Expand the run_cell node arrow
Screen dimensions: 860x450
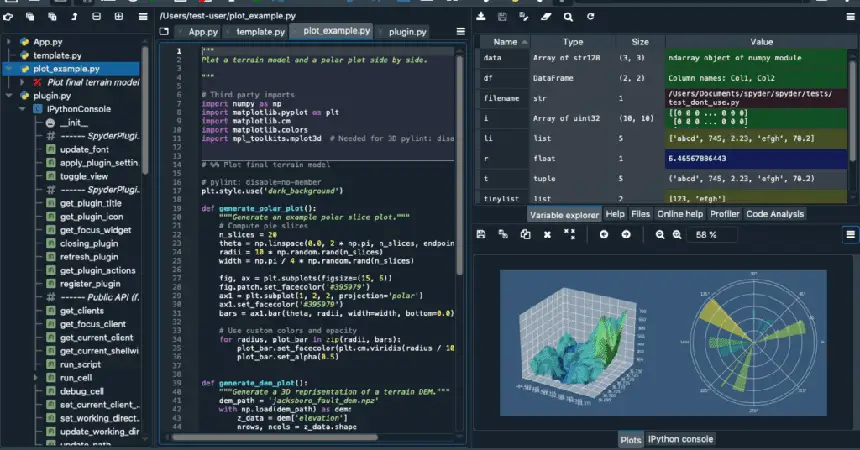tap(36, 378)
